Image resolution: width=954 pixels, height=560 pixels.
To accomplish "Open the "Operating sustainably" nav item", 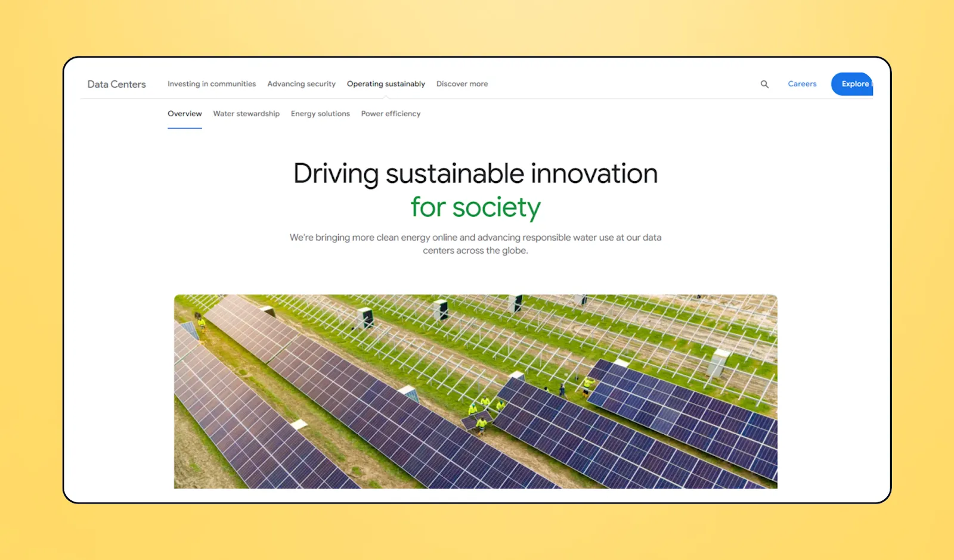I will [x=386, y=84].
